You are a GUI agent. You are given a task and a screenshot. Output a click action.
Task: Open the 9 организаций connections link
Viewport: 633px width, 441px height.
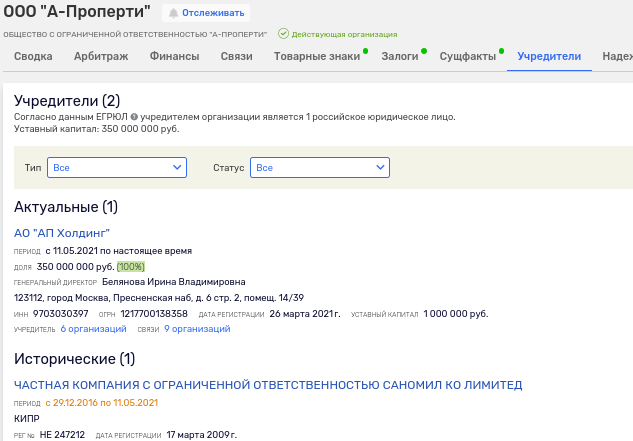point(197,329)
